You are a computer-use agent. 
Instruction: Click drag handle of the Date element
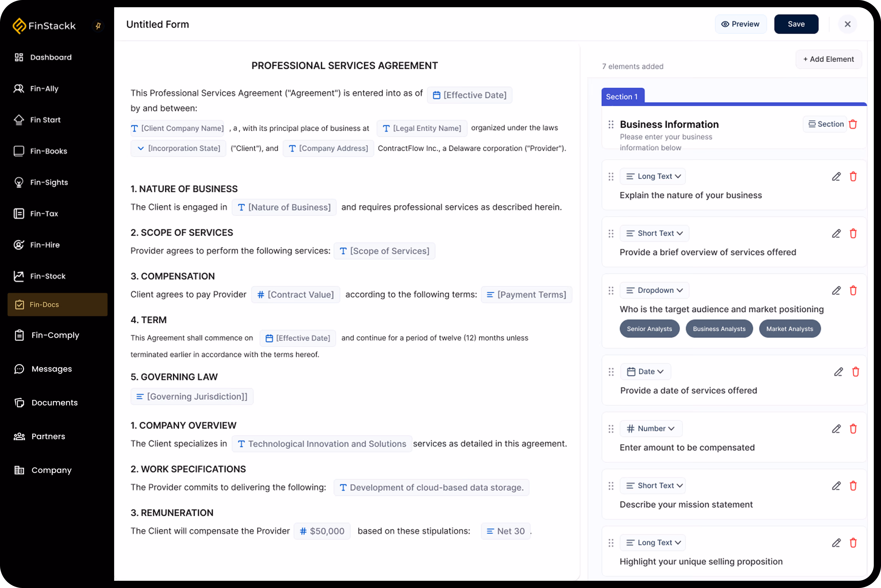click(x=611, y=372)
